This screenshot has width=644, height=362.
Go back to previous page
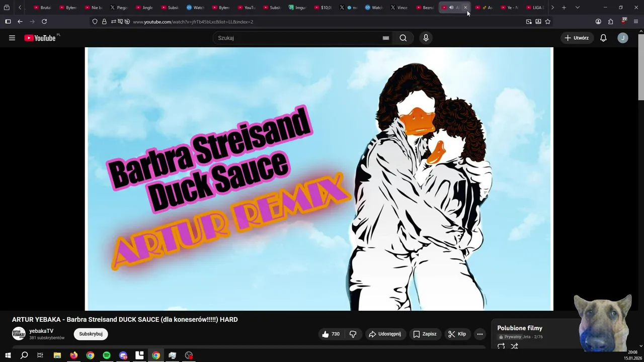[x=20, y=22]
